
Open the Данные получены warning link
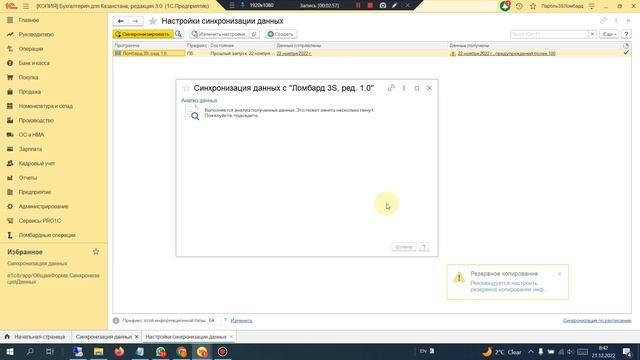coord(506,53)
